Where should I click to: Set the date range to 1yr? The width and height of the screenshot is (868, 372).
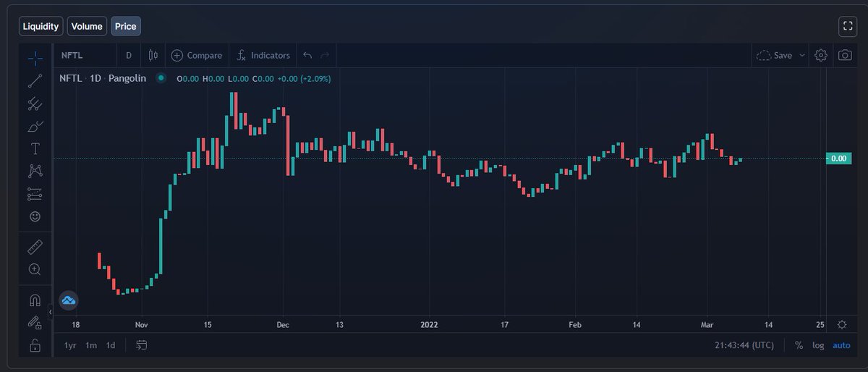(70, 345)
